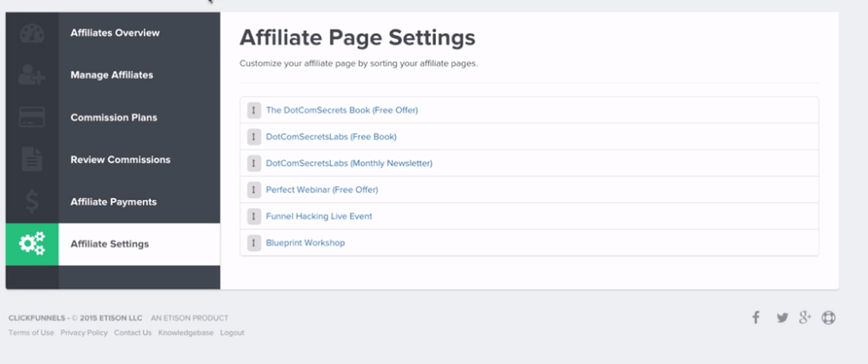Screen dimensions: 868x364
Task: Click sort handle for DotComSecretsLabs (Monthly Newsletter)
Action: tap(254, 163)
